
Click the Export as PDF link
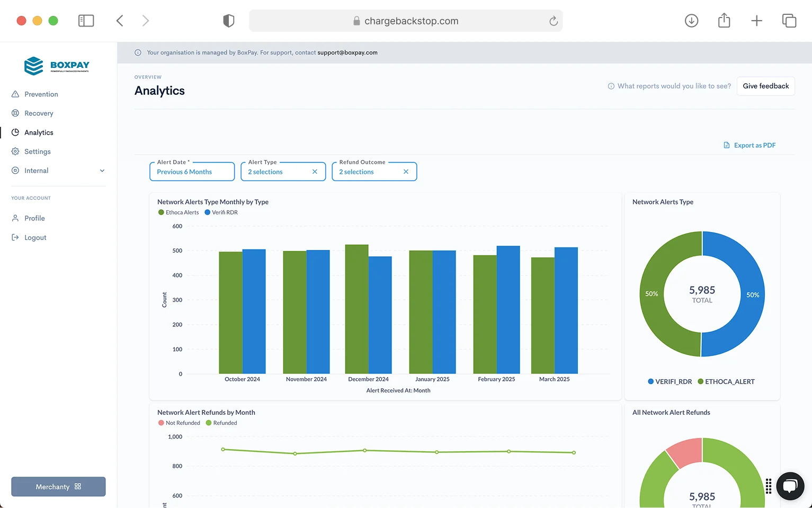[749, 145]
